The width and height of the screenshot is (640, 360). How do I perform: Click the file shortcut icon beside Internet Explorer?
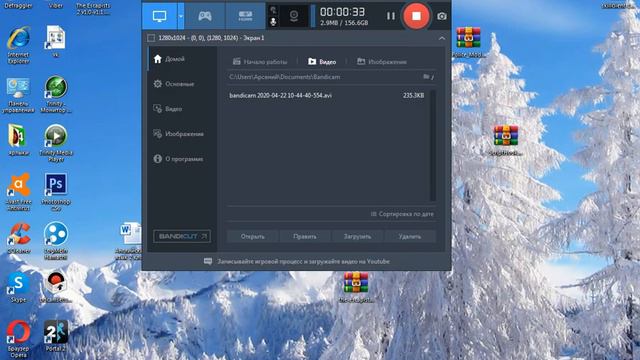56,41
